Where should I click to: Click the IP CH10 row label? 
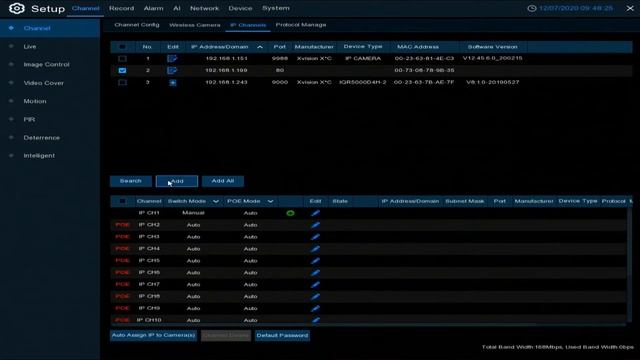click(149, 320)
